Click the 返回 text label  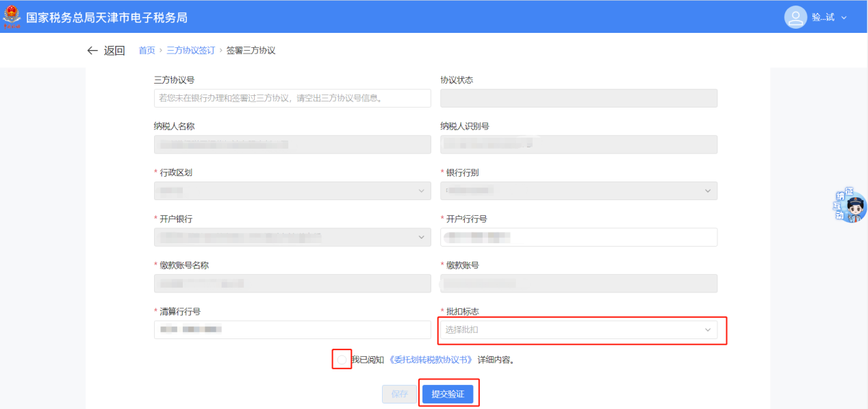[114, 51]
